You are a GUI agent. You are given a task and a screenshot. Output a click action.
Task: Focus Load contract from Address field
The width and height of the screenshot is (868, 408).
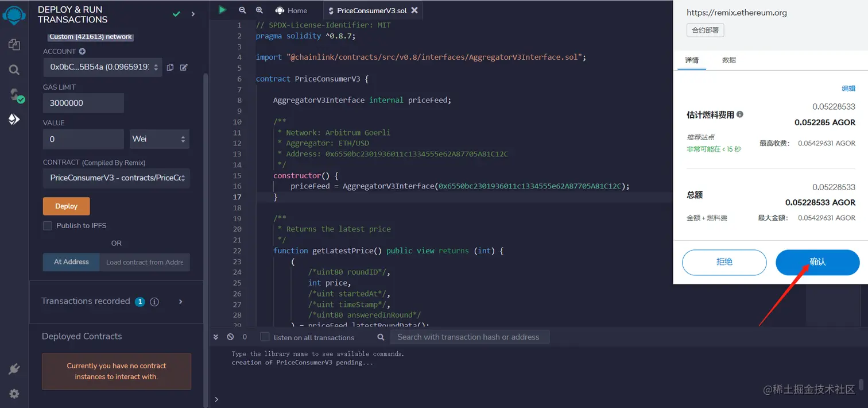(145, 262)
